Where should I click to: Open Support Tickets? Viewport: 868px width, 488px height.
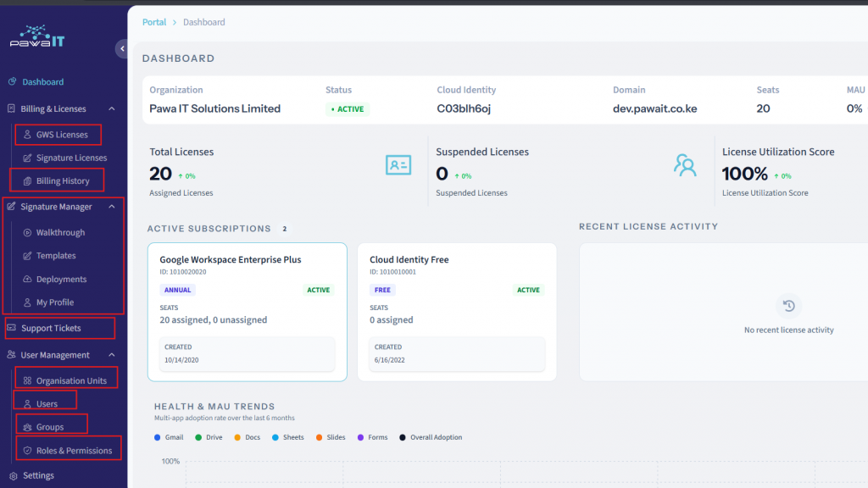pos(51,328)
